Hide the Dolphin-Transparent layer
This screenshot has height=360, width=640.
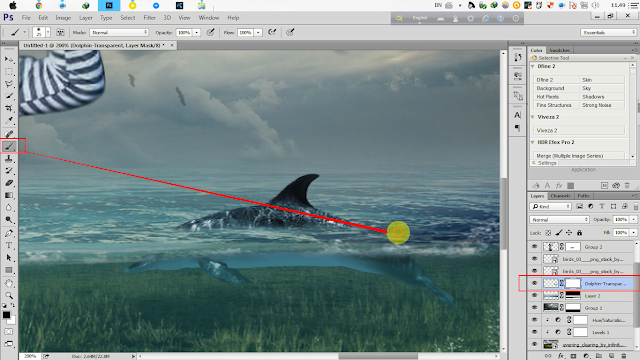[534, 283]
